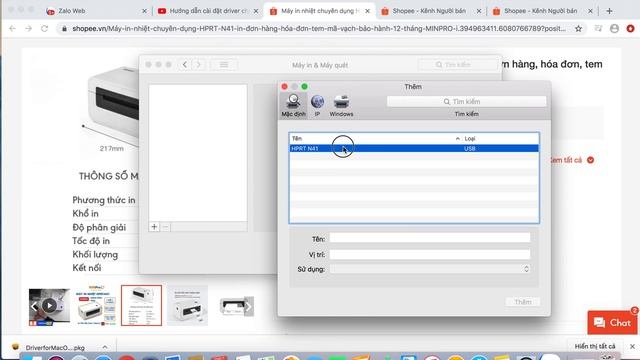Reload the Shopee page

44,29
